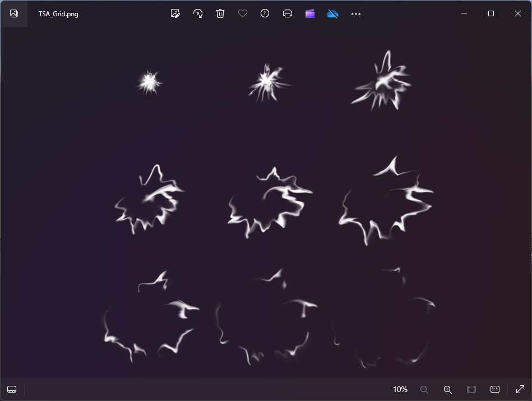
Task: Click the TSA_Grid.png file name
Action: (58, 14)
